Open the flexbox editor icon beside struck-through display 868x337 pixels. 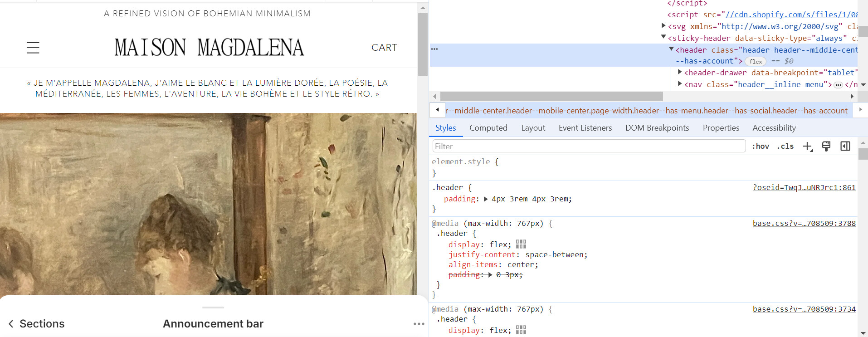(x=521, y=330)
